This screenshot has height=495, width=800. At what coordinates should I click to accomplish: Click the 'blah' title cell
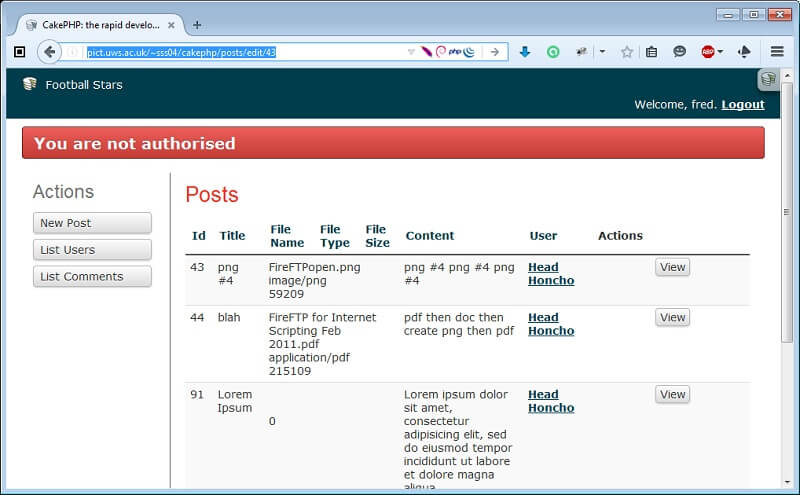(x=229, y=317)
